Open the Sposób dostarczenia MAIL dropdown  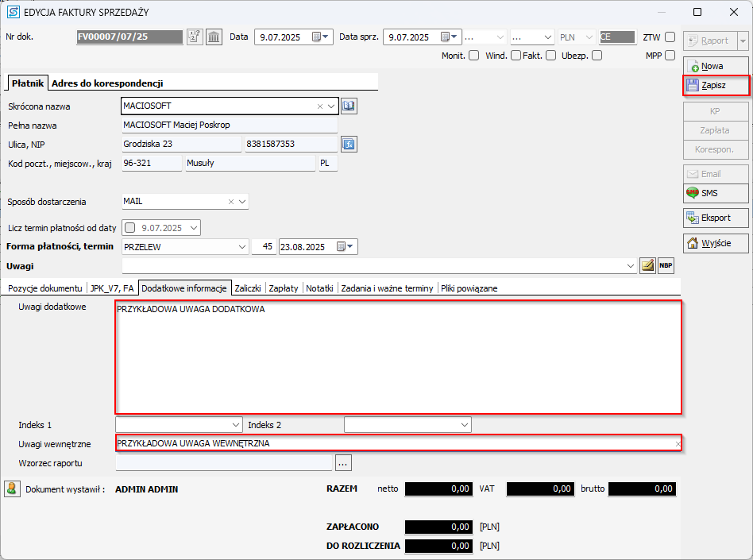point(241,202)
